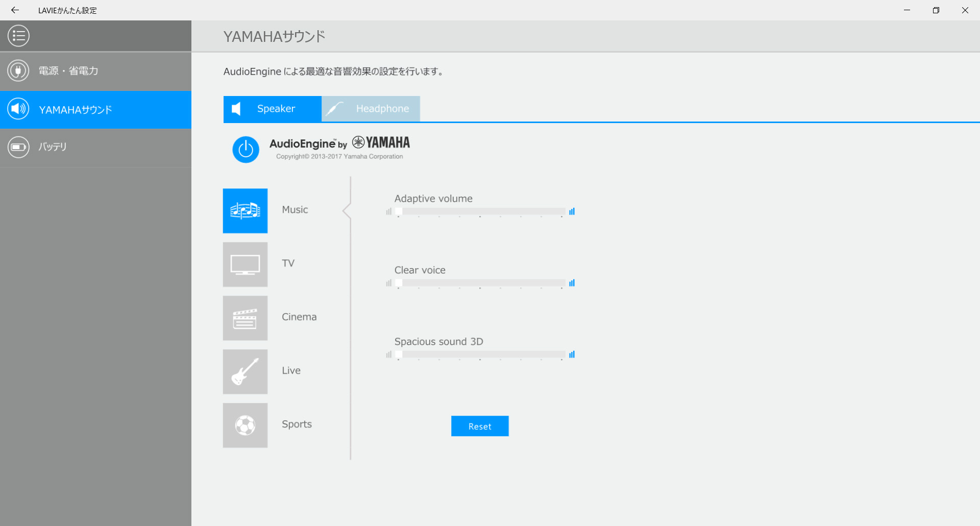
Task: Select the Sports soccer ball preset icon
Action: [245, 425]
